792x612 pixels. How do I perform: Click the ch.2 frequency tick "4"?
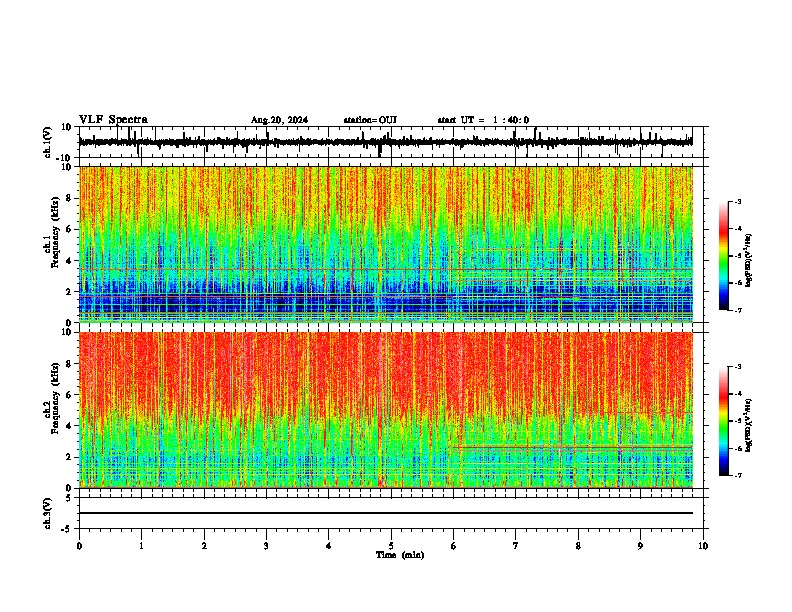point(70,426)
